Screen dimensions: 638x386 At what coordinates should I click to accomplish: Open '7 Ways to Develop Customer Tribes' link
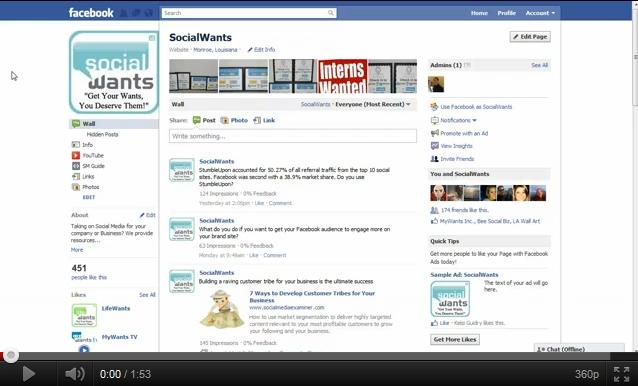coord(312,297)
